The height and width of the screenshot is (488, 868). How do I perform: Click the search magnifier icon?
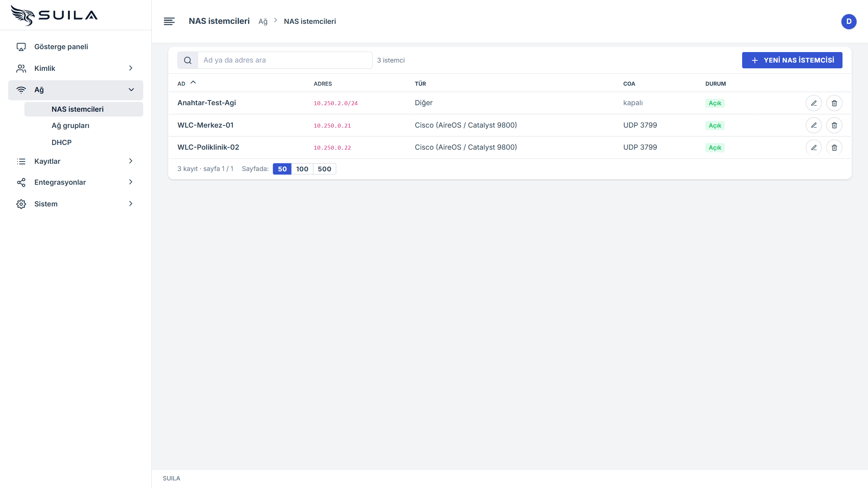(188, 60)
